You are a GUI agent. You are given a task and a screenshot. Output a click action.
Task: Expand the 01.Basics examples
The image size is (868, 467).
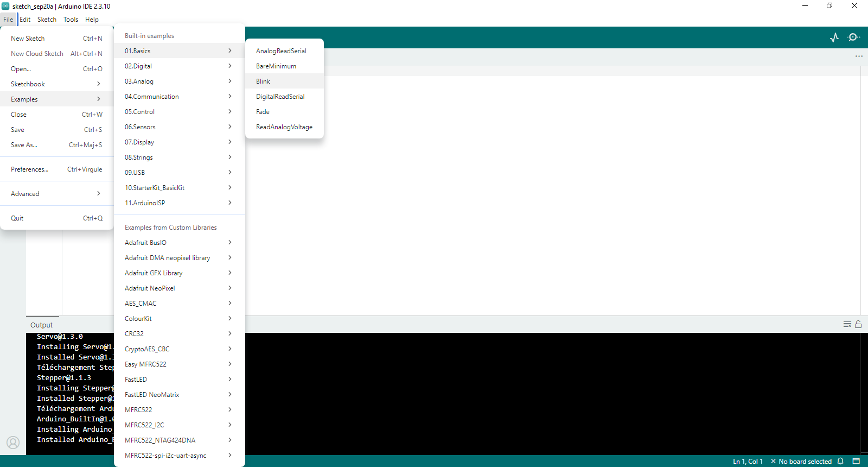(180, 51)
